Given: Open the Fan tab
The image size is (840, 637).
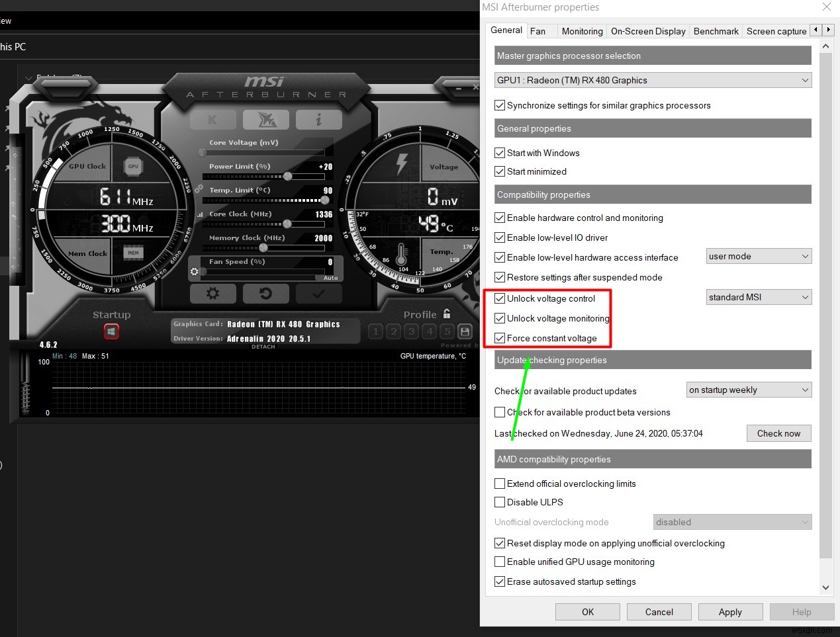Looking at the screenshot, I should 538,31.
